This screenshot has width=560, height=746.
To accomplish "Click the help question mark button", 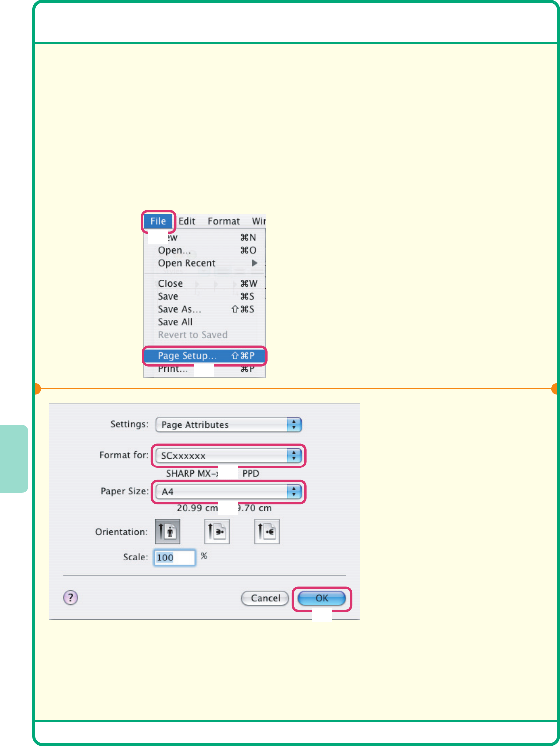I will click(x=71, y=597).
